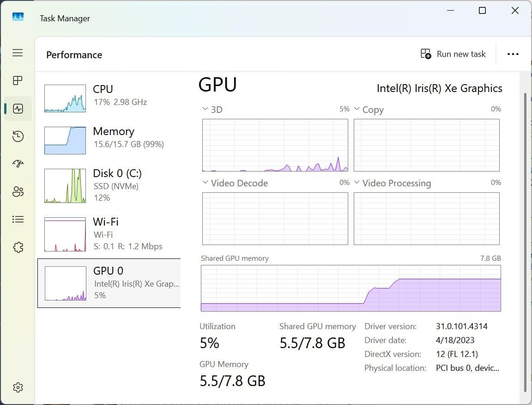532x405 pixels.
Task: Select the GPU 0 performance entry
Action: [109, 282]
